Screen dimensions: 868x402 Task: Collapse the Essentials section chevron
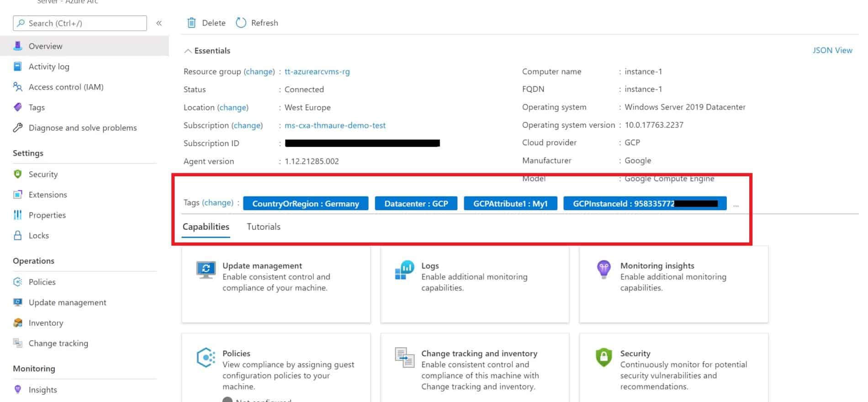tap(188, 51)
